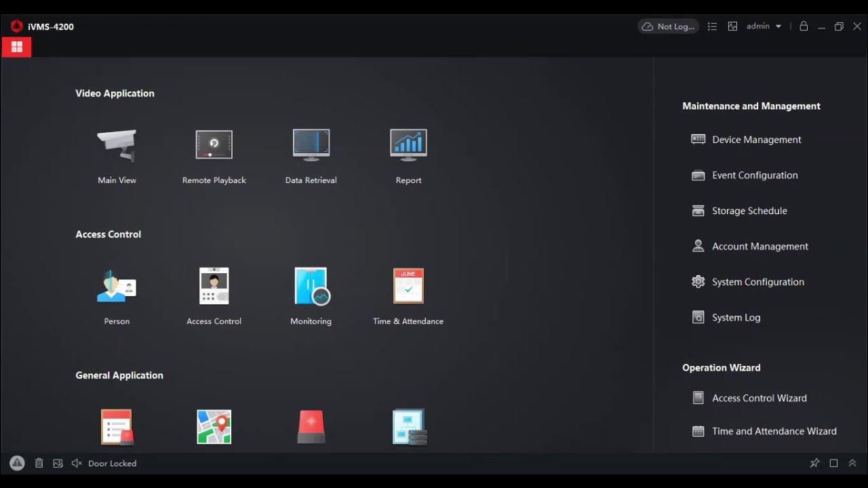
Task: Open the Access Control module icon
Action: coord(214,286)
